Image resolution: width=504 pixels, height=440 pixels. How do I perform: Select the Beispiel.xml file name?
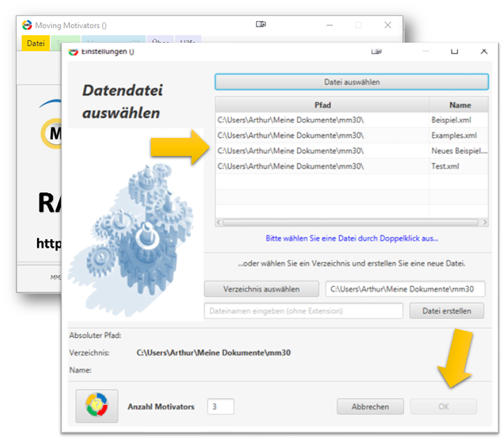[451, 120]
